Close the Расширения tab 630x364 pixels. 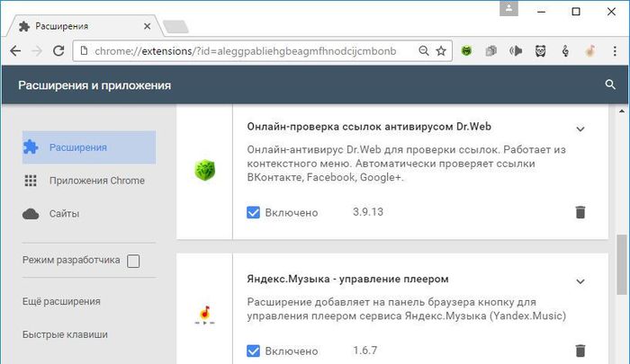147,26
